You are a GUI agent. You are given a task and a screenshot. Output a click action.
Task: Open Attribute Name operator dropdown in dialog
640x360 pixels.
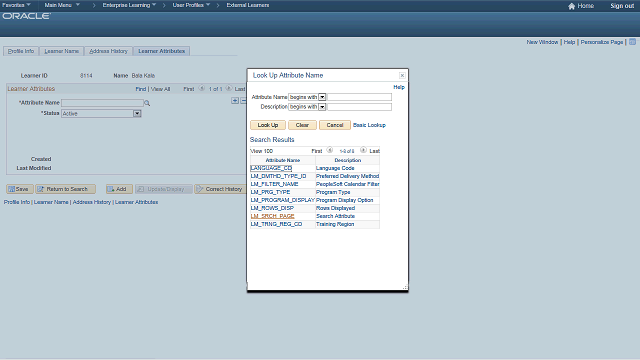(322, 97)
